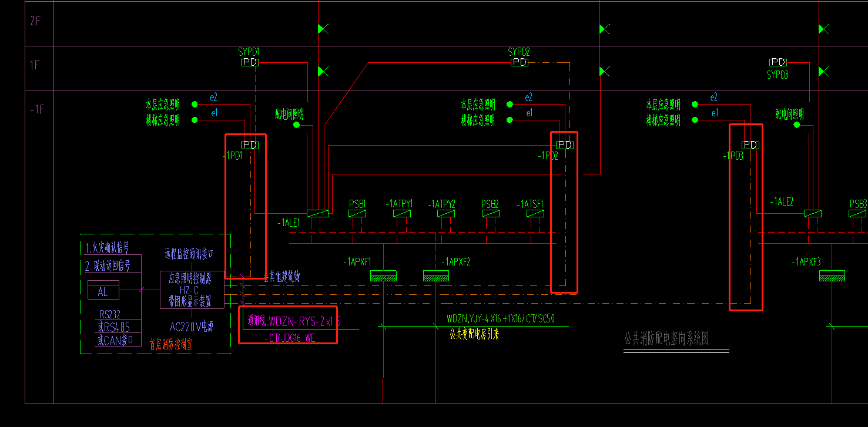The image size is (868, 427).
Task: Select the 1.火灾确认信号 text
Action: [107, 247]
